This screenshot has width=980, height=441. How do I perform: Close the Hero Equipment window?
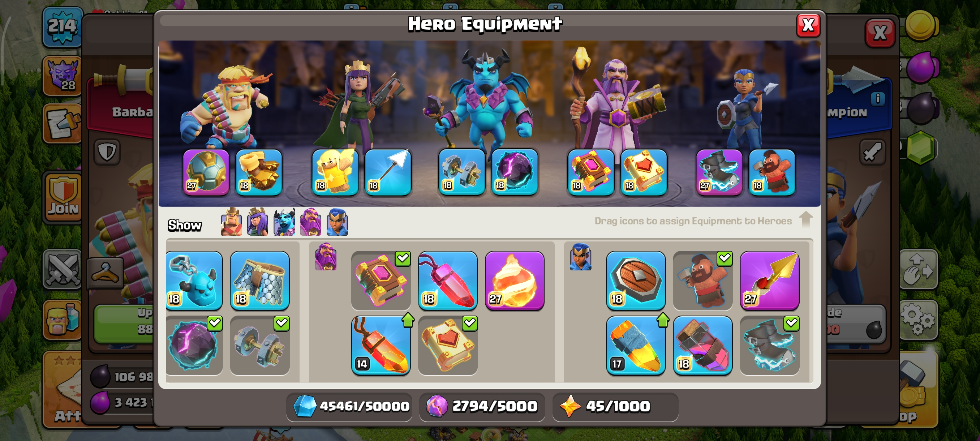808,26
